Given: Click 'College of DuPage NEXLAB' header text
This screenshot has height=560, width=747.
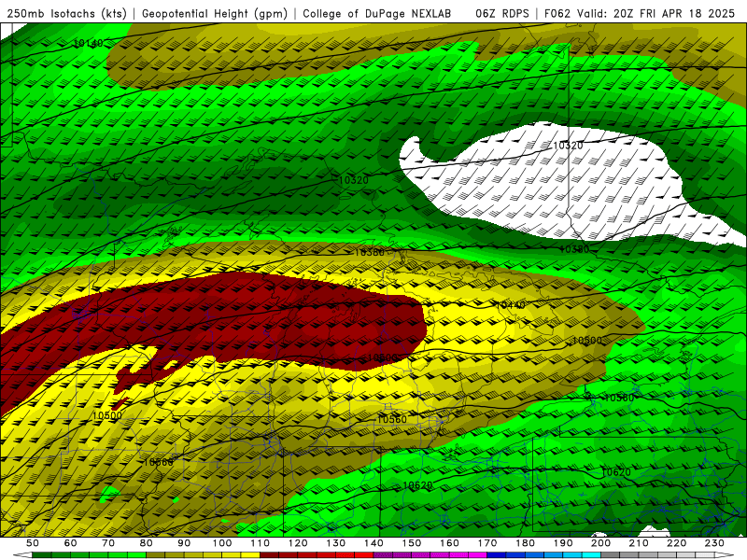Looking at the screenshot, I should 376,13.
